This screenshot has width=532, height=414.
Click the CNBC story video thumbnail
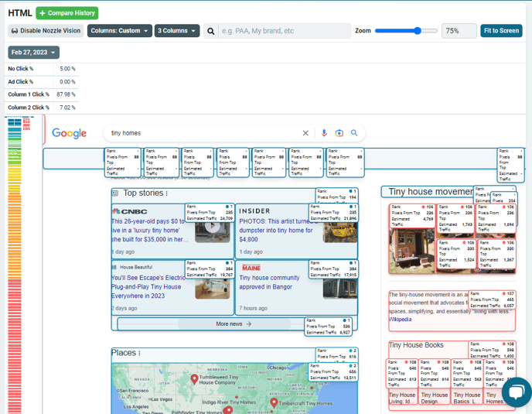[213, 231]
